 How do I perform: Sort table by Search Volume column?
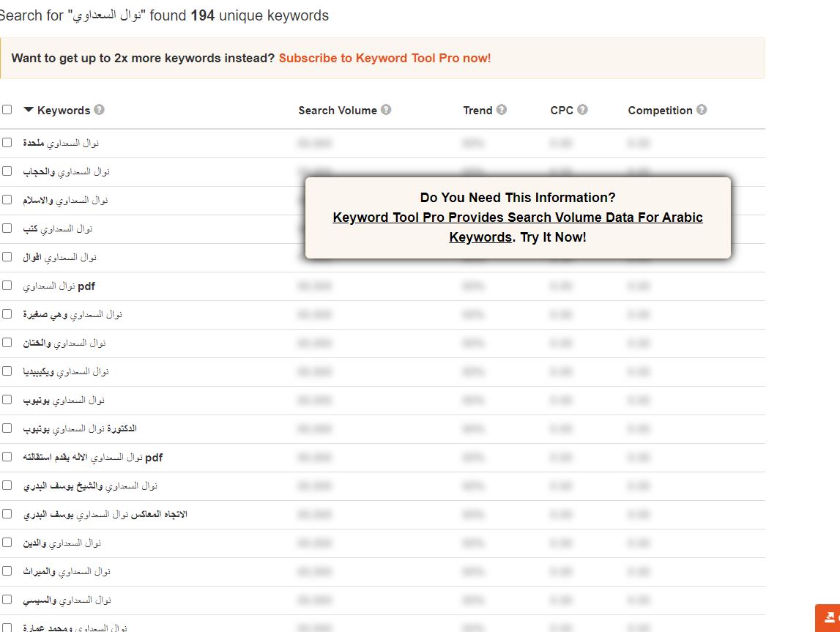[337, 111]
